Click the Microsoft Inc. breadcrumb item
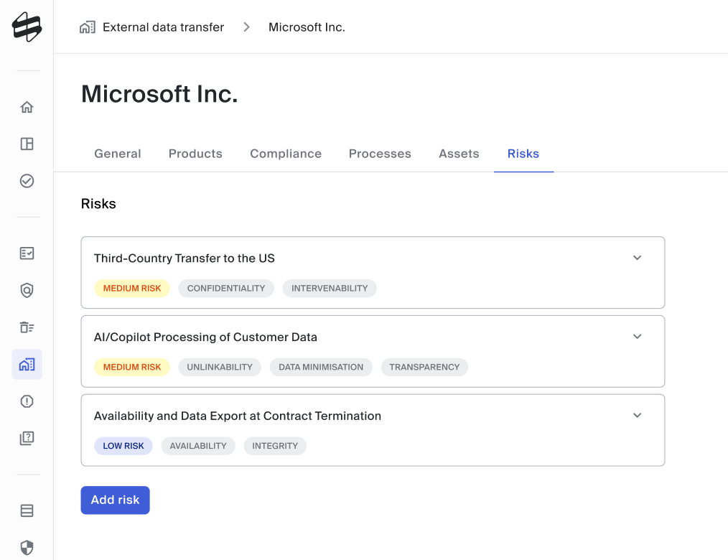728x560 pixels. tap(307, 27)
